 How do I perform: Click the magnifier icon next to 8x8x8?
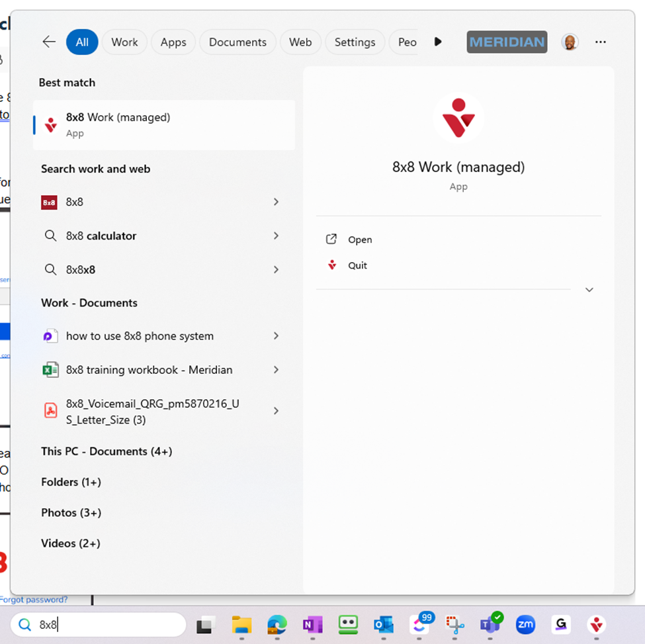50,269
